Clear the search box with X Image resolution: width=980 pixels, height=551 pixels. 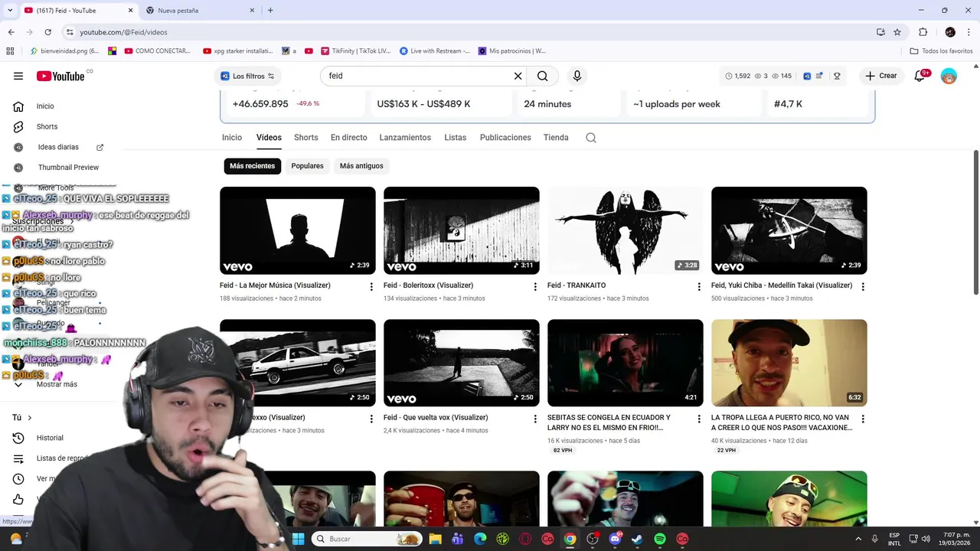[518, 76]
